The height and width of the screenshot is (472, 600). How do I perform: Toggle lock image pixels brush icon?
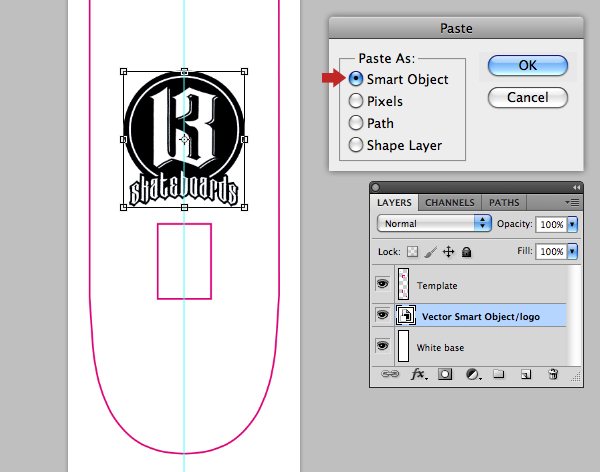(x=430, y=252)
